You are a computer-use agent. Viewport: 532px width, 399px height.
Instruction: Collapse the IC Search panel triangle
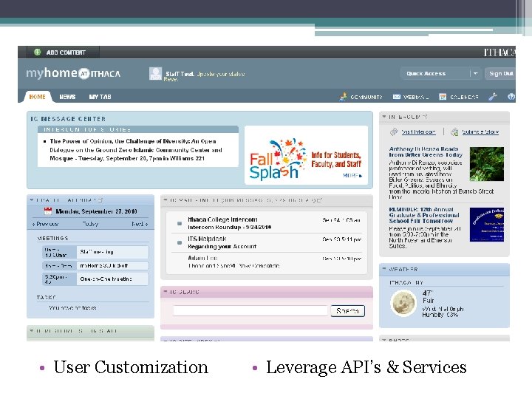tap(166, 291)
